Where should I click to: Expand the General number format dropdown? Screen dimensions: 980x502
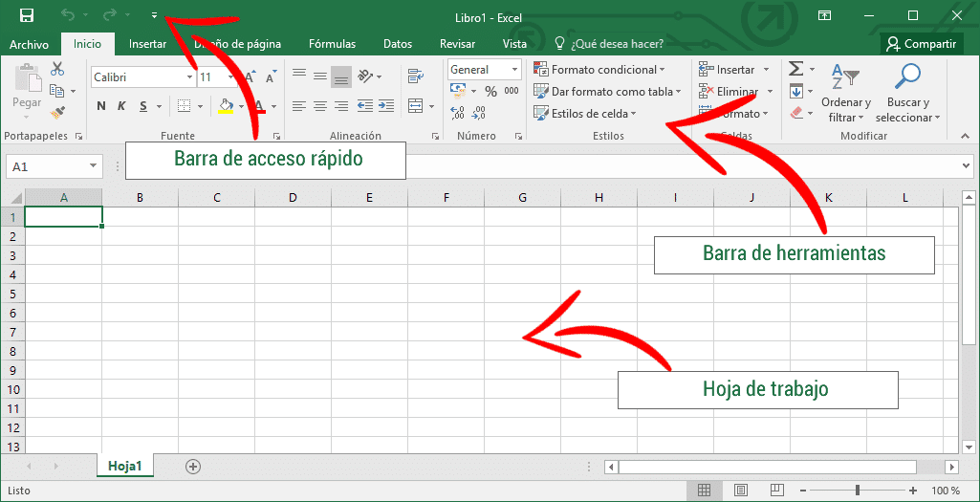coord(514,70)
